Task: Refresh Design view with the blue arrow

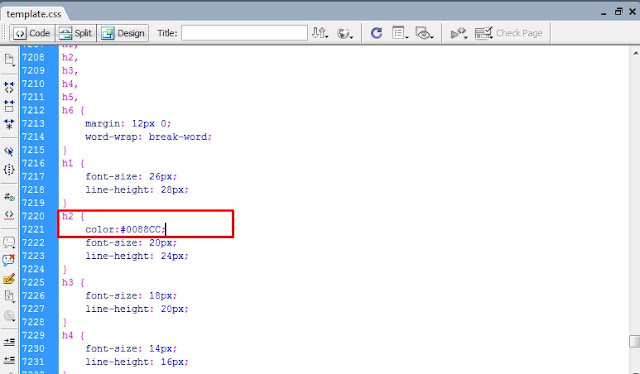Action: pyautogui.click(x=376, y=33)
